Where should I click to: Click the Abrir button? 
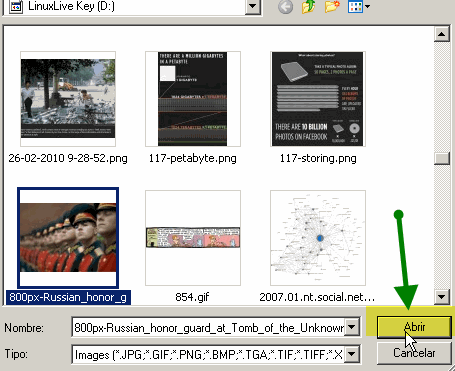[x=414, y=327]
